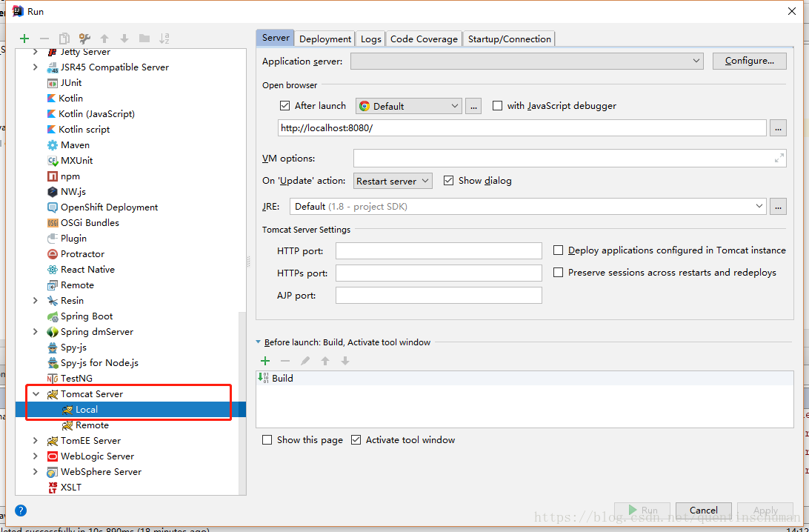The height and width of the screenshot is (532, 809).
Task: Open the Restart server action dropdown
Action: click(393, 181)
